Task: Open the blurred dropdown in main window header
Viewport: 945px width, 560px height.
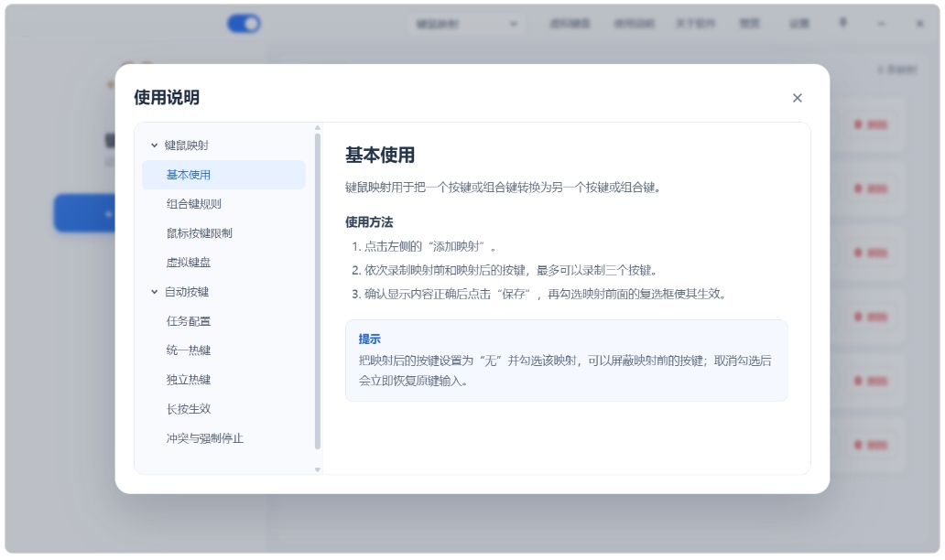Action: [x=466, y=24]
